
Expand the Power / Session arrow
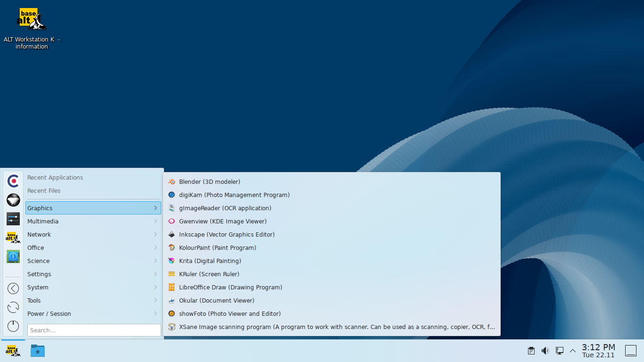click(156, 313)
